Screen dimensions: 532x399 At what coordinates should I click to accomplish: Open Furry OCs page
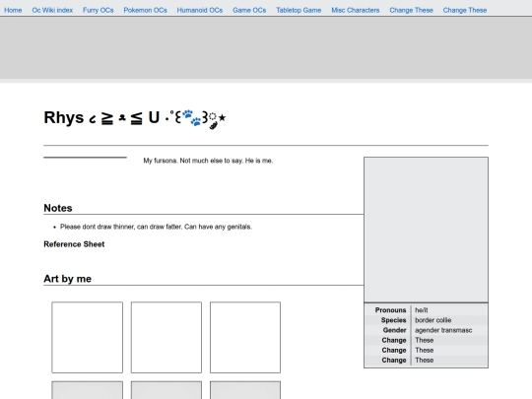(x=99, y=10)
